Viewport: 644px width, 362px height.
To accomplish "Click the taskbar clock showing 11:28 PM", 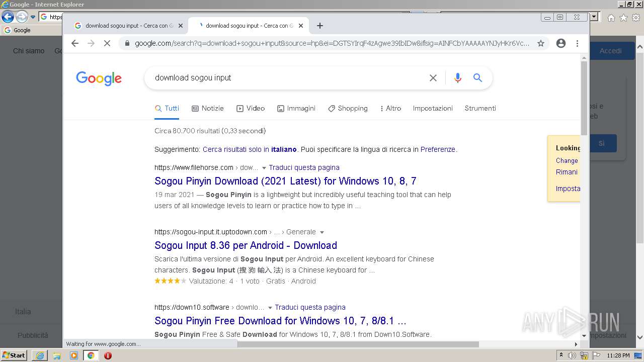I will click(x=618, y=355).
